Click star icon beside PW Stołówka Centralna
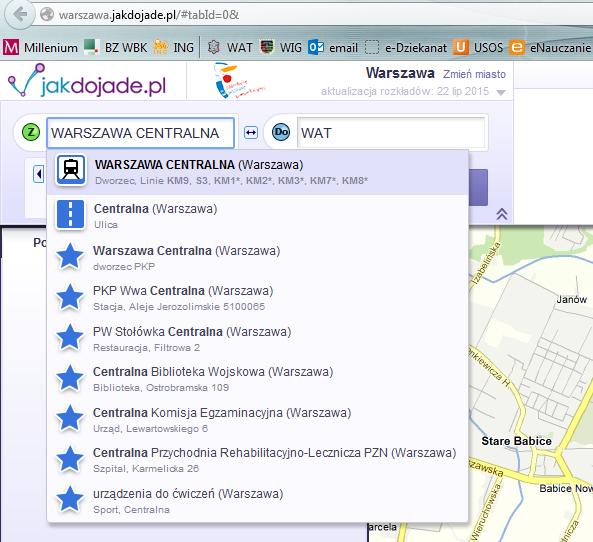The width and height of the screenshot is (593, 542). [70, 338]
